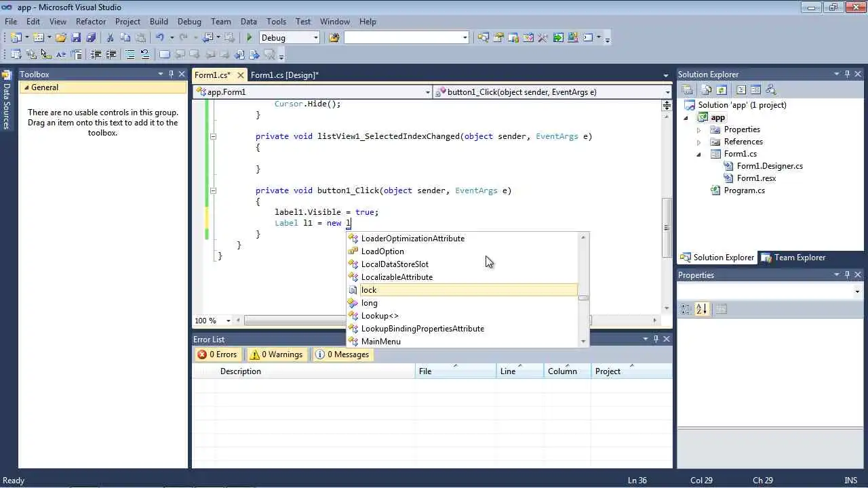Click the Increase indent icon
Image resolution: width=868 pixels, height=488 pixels.
click(111, 54)
